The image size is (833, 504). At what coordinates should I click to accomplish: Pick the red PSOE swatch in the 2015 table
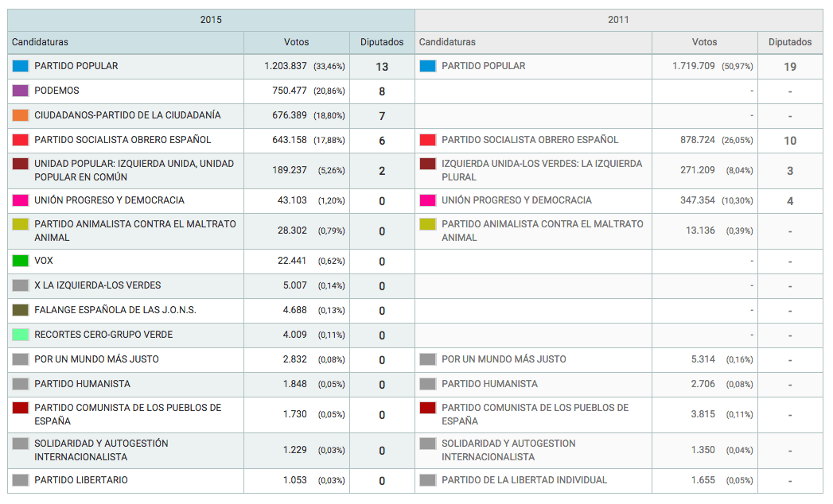[20, 140]
